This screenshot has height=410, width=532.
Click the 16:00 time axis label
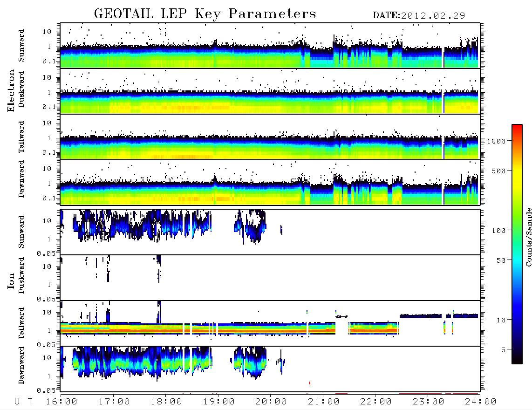point(61,402)
